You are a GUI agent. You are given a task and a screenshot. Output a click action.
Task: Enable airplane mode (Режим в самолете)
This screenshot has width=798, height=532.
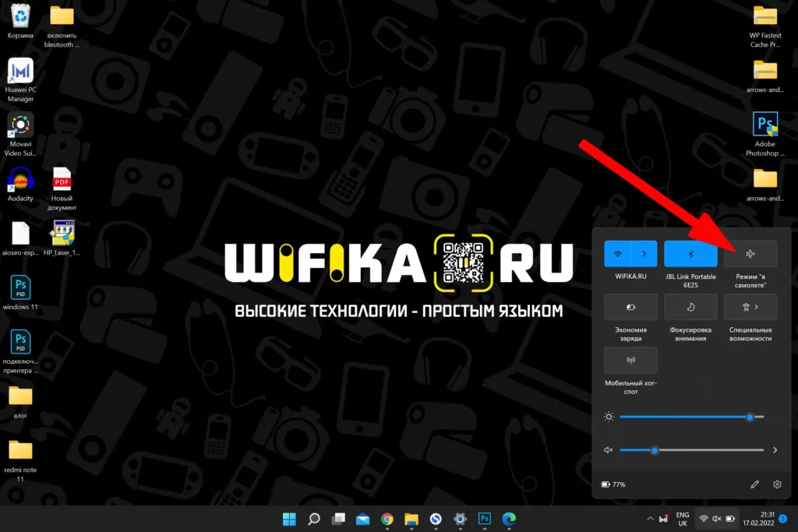(750, 254)
